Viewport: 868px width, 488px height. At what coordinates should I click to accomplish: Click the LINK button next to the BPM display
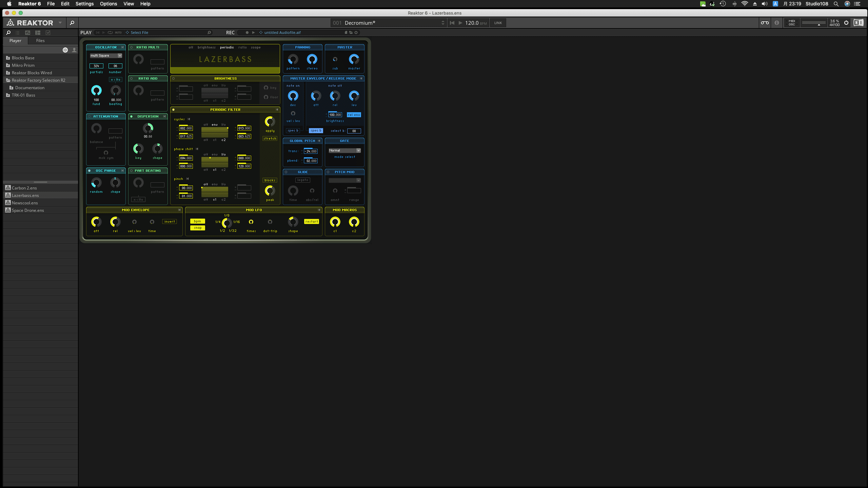click(x=497, y=23)
